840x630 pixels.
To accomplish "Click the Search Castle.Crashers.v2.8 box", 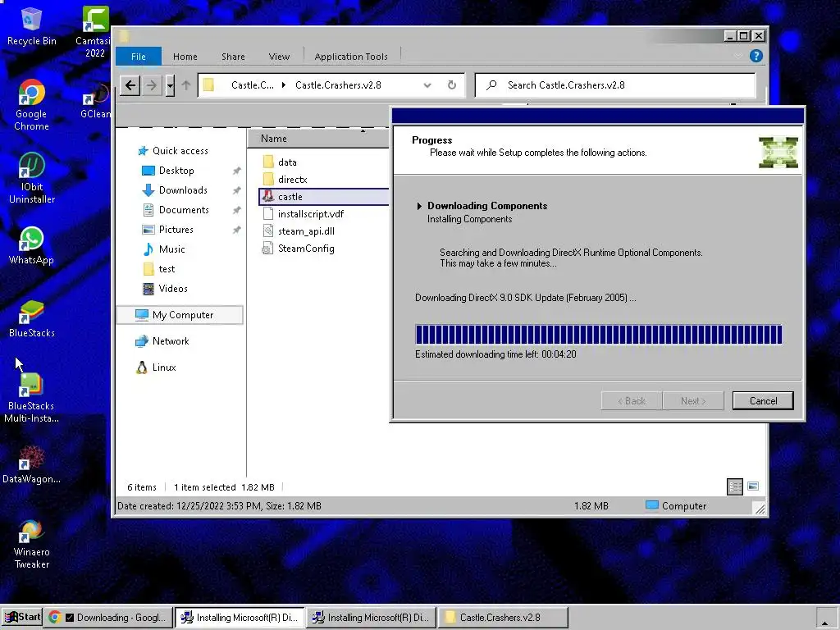I will tap(615, 85).
